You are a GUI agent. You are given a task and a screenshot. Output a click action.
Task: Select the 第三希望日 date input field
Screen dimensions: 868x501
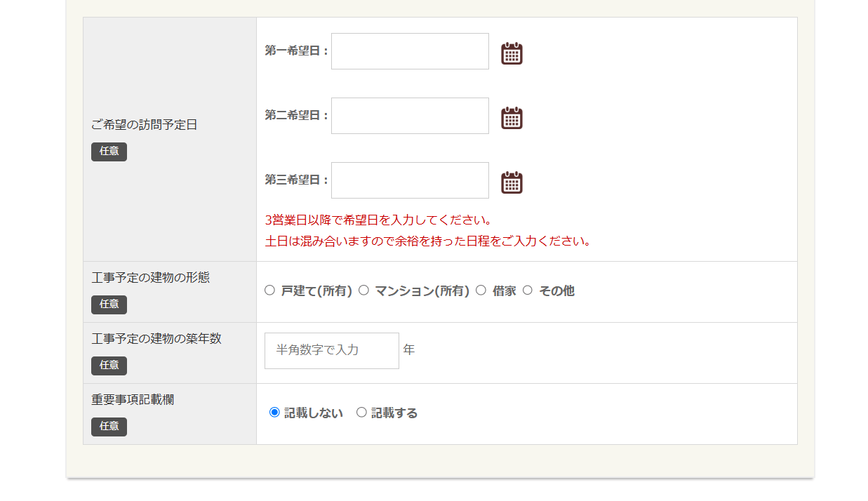pyautogui.click(x=410, y=180)
